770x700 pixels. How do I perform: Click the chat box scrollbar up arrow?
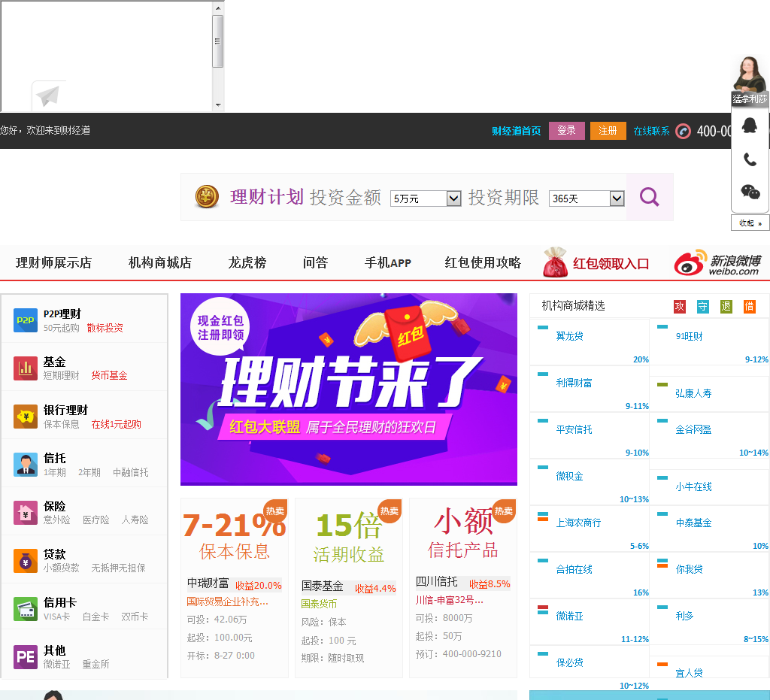218,8
